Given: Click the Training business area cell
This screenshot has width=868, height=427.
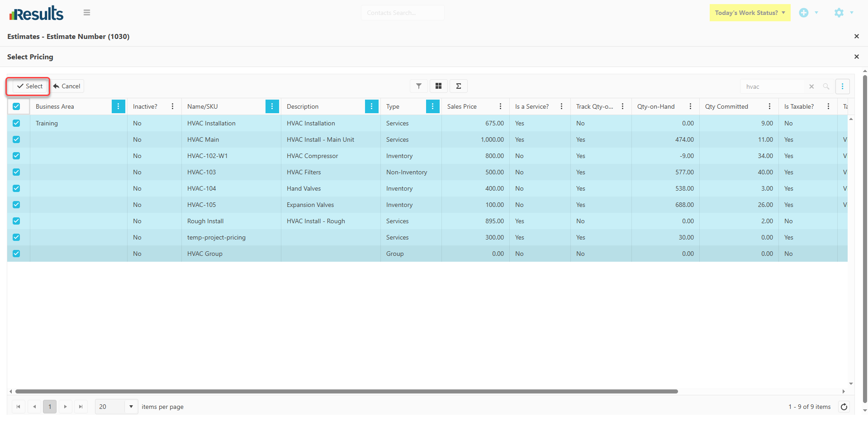Looking at the screenshot, I should (79, 123).
